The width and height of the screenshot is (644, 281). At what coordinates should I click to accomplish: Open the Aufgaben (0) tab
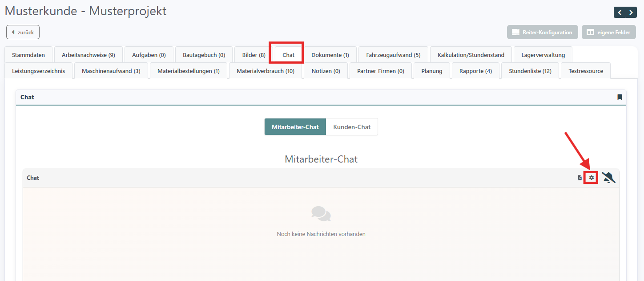pos(149,55)
